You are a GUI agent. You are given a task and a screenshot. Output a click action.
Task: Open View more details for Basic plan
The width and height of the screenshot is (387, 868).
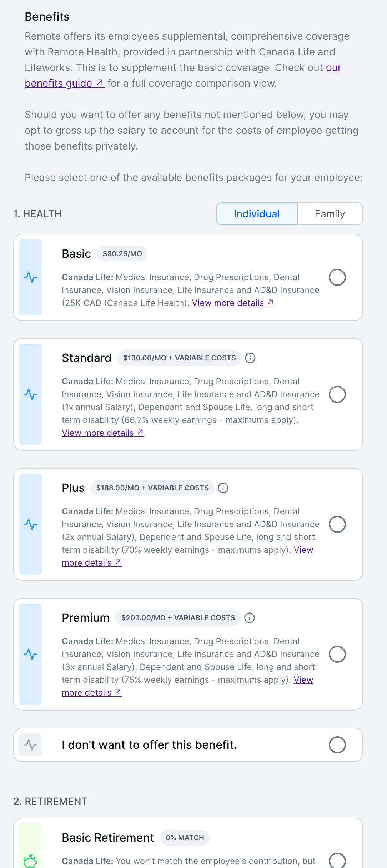click(x=233, y=303)
